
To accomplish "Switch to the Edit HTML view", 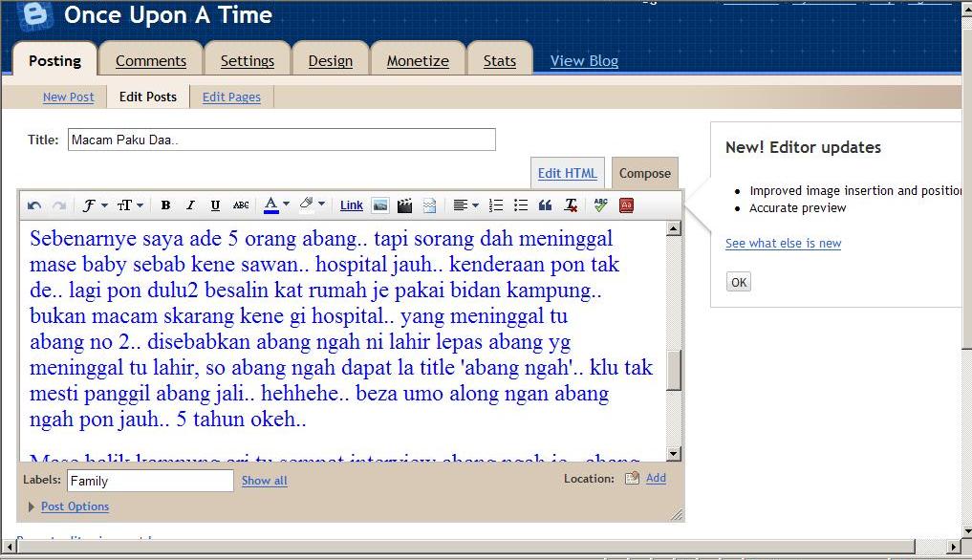I will 567,173.
